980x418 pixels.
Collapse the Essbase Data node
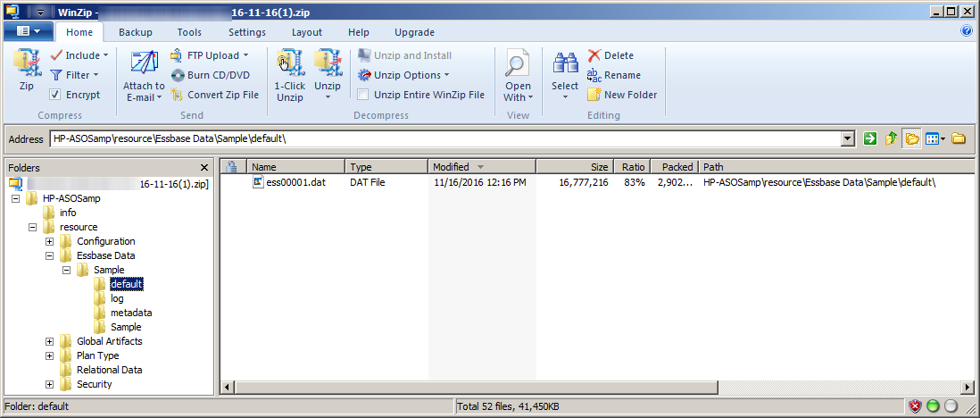tap(49, 256)
